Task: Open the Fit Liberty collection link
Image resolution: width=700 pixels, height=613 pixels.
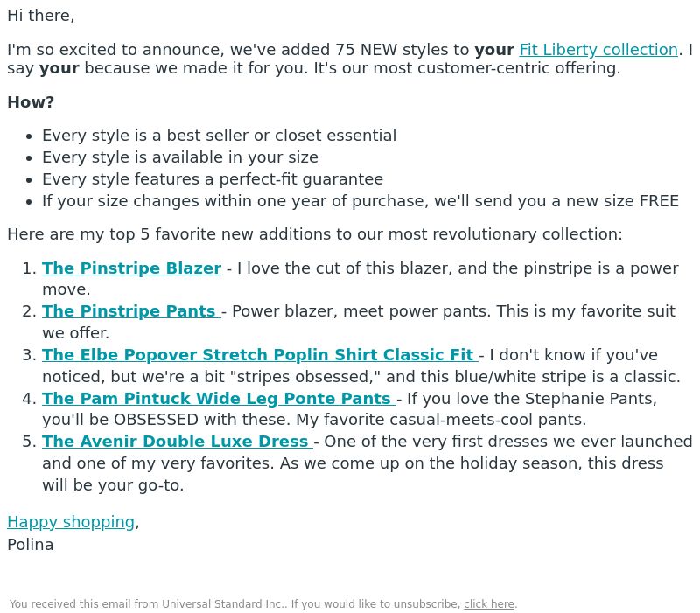Action: pyautogui.click(x=598, y=50)
